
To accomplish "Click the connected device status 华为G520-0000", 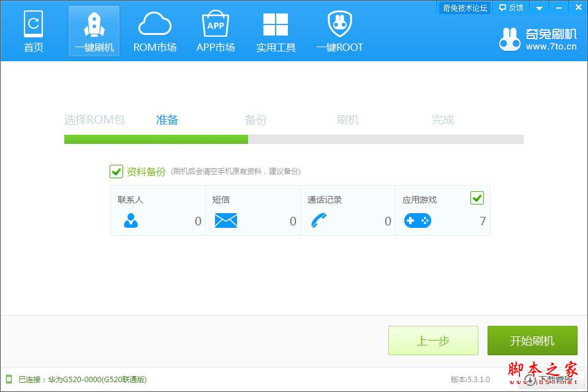I will click(x=83, y=380).
